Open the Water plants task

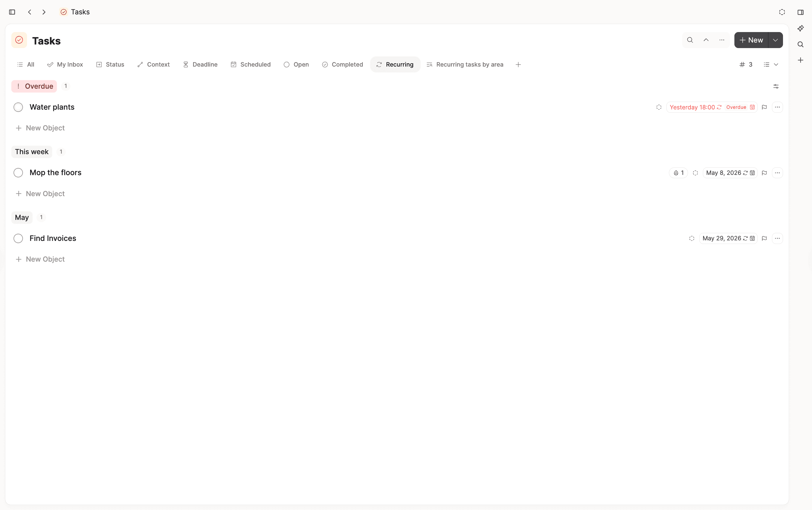[52, 107]
